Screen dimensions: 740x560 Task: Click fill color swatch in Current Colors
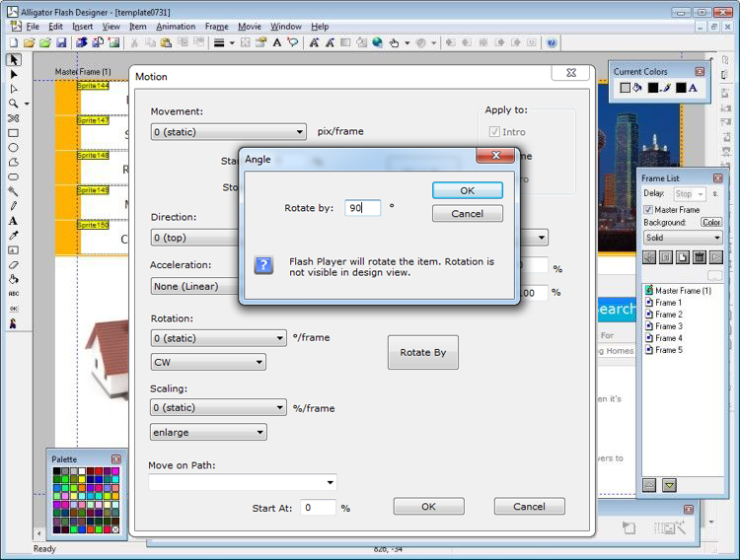point(625,88)
